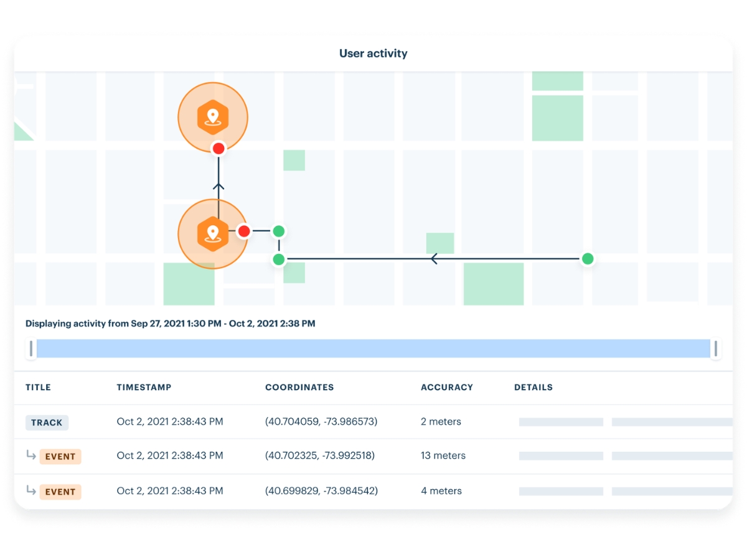747x560 pixels.
Task: Click coordinates (40.699829, -73.984542)
Action: point(321,491)
